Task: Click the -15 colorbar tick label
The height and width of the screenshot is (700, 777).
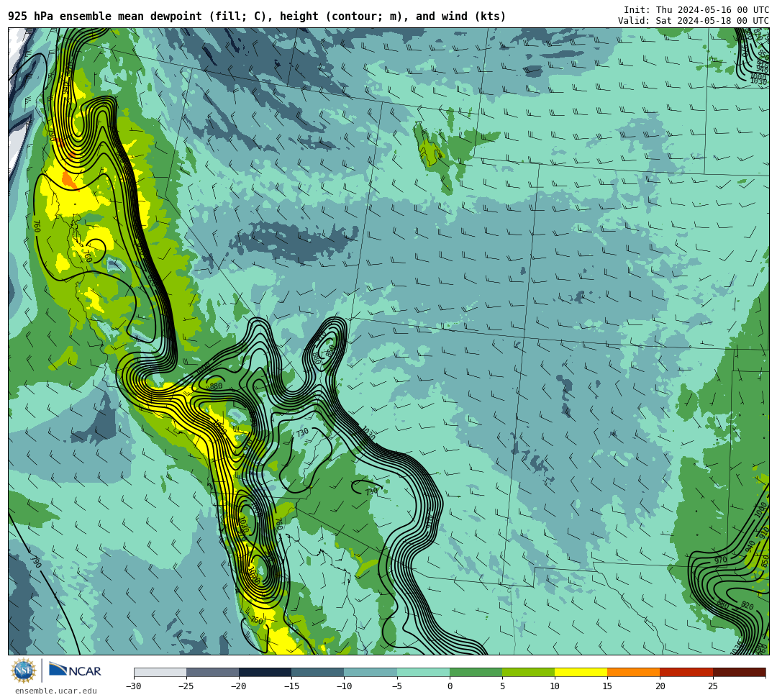Action: tap(291, 686)
